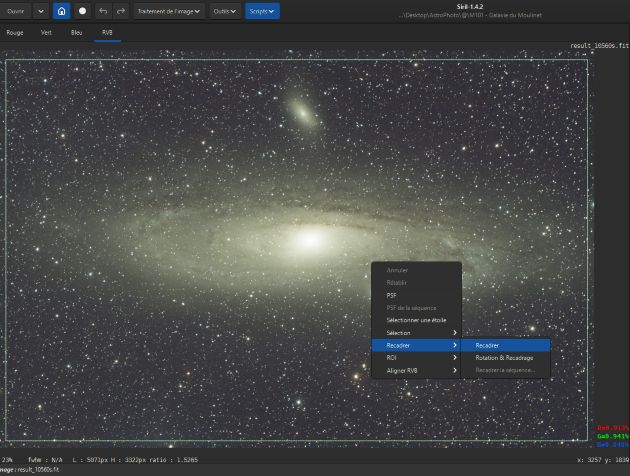Image resolution: width=630 pixels, height=476 pixels.
Task: Select Rotation & Recadrage submenu item
Action: pyautogui.click(x=504, y=357)
